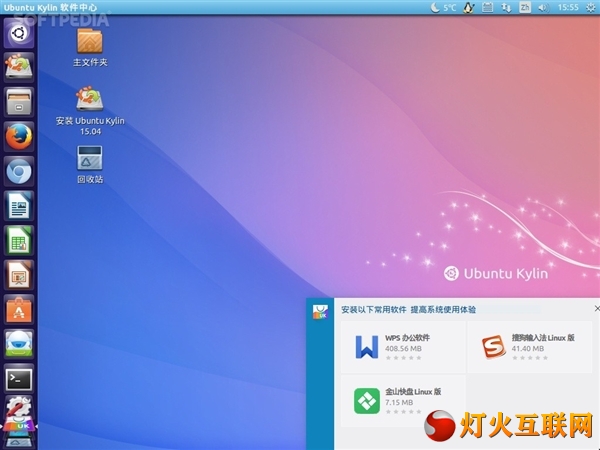Launch Chromium browser from the dock
This screenshot has height=450, width=600.
[x=19, y=171]
